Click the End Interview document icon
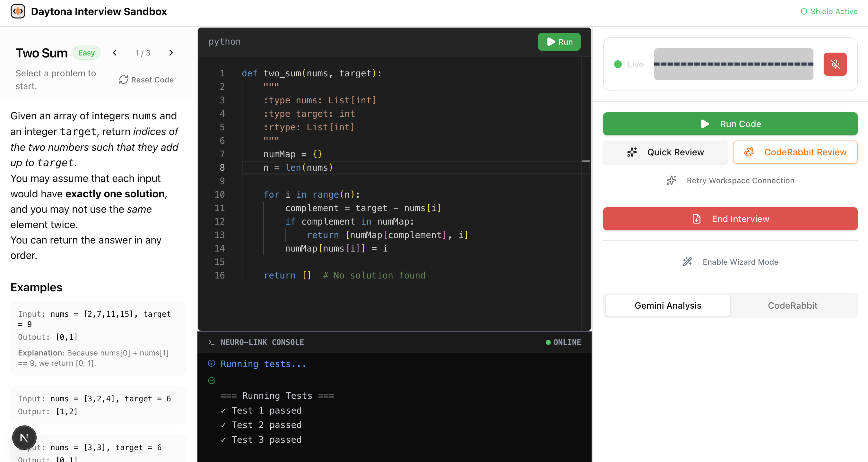Image resolution: width=868 pixels, height=462 pixels. pos(696,219)
